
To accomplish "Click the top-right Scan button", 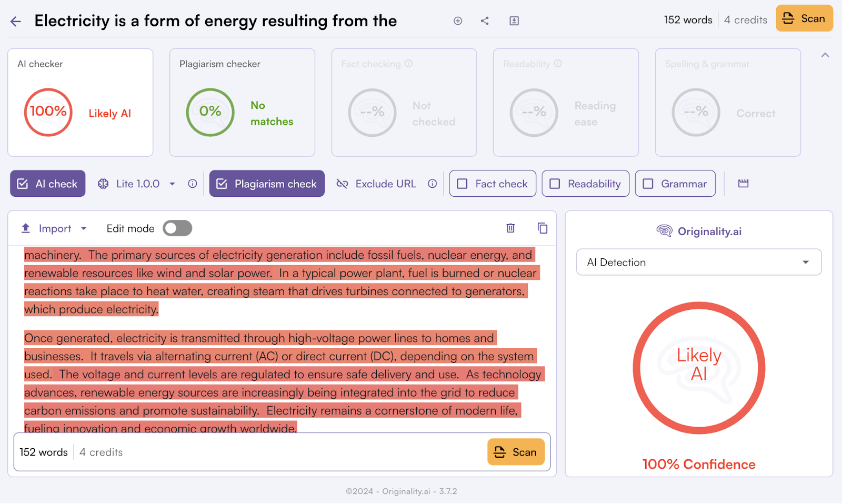I will (804, 18).
